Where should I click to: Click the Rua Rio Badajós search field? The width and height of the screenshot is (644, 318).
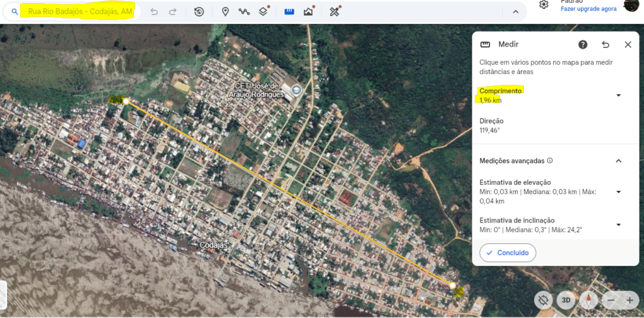click(80, 12)
